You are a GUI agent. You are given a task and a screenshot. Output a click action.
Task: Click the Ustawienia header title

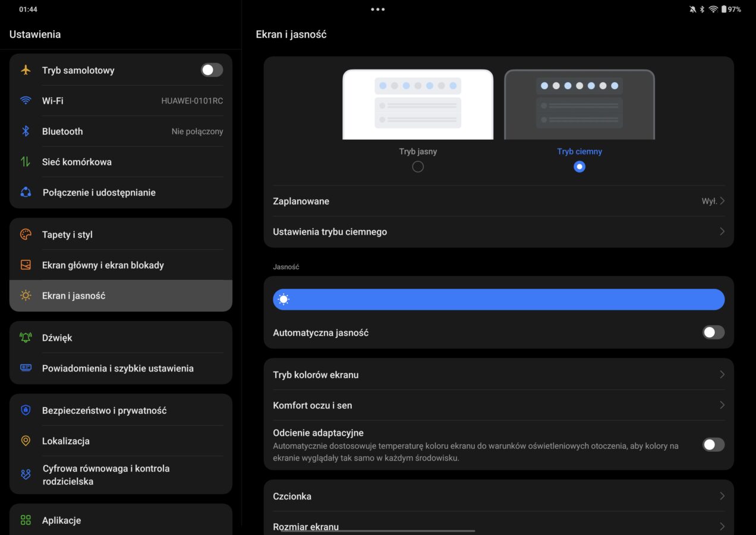coord(35,34)
